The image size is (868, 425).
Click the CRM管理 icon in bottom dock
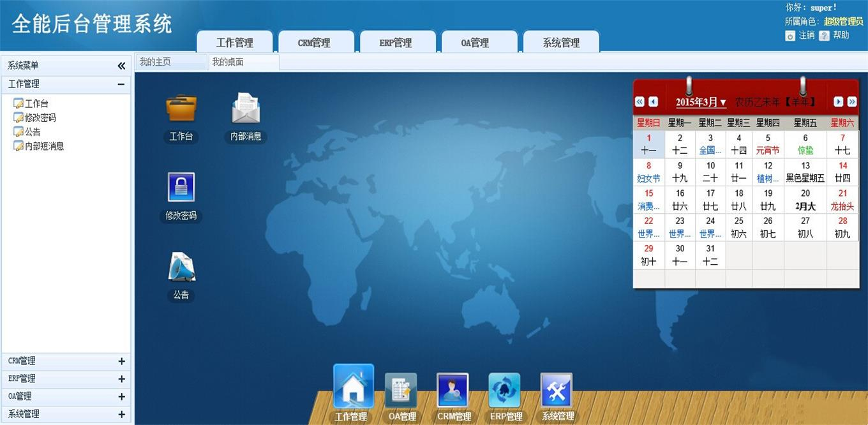(x=453, y=390)
